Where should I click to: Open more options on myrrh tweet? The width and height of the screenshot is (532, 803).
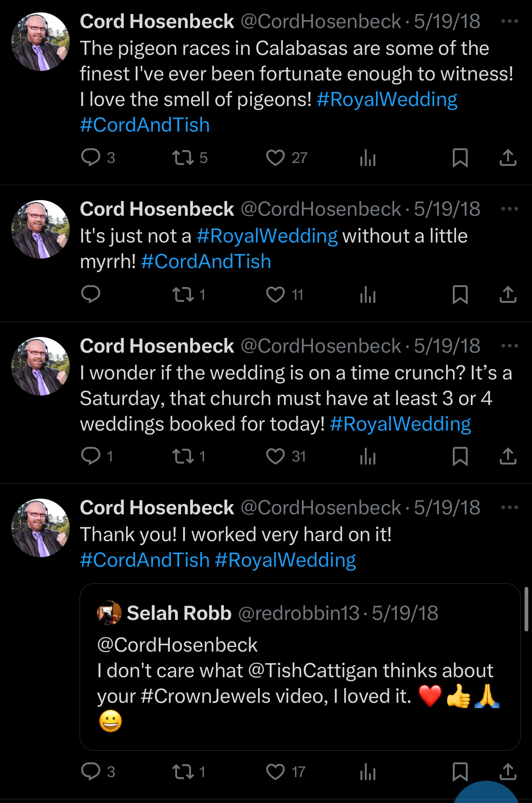(x=509, y=209)
